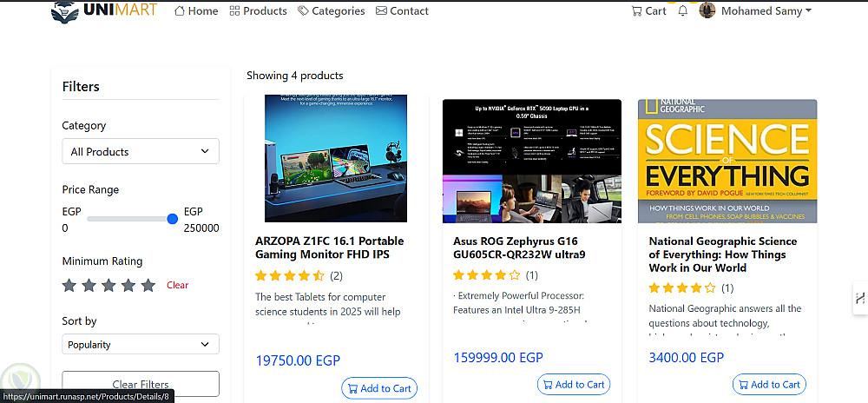The image size is (868, 403).
Task: Expand the Category dropdown
Action: pos(141,151)
